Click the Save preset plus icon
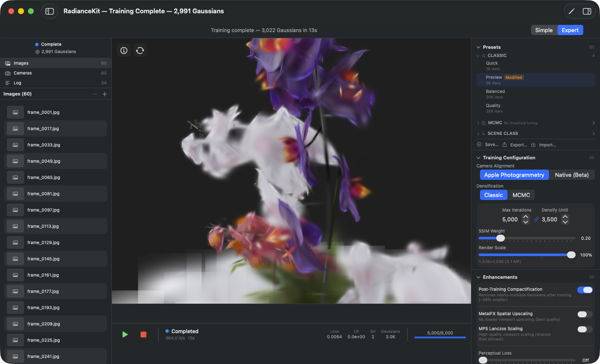Viewport: 600px width, 364px height. pyautogui.click(x=479, y=145)
